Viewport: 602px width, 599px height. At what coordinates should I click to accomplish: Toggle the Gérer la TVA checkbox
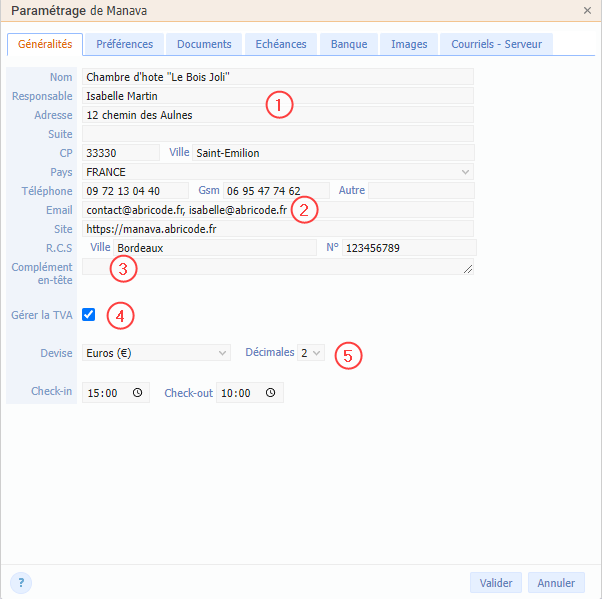(89, 315)
